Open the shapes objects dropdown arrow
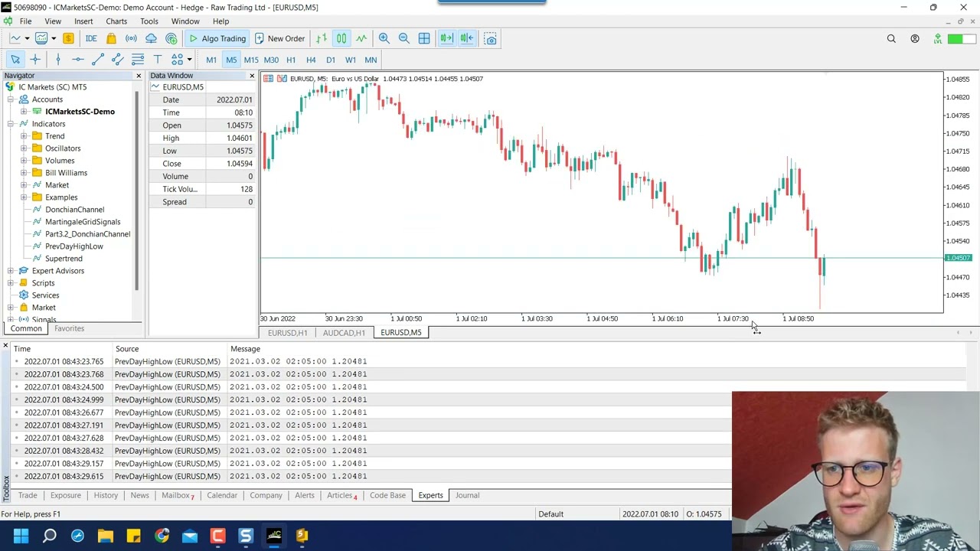Viewport: 980px width, 551px height. pos(189,60)
